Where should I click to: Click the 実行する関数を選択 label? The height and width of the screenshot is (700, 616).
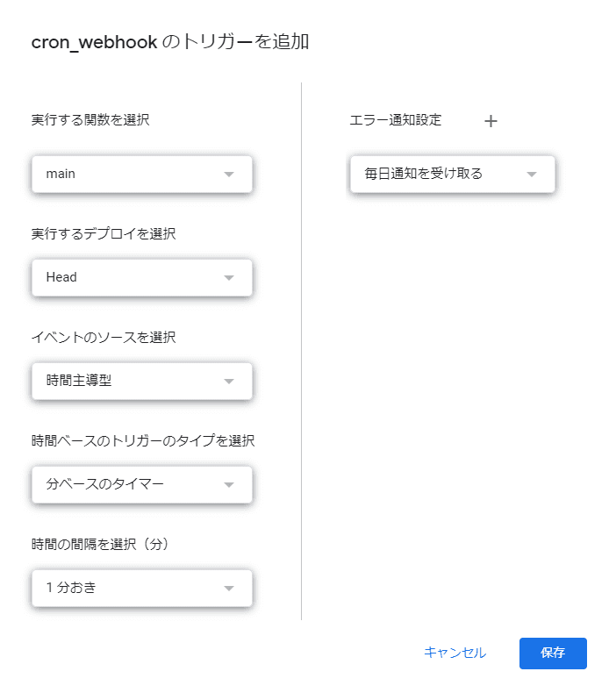click(90, 120)
